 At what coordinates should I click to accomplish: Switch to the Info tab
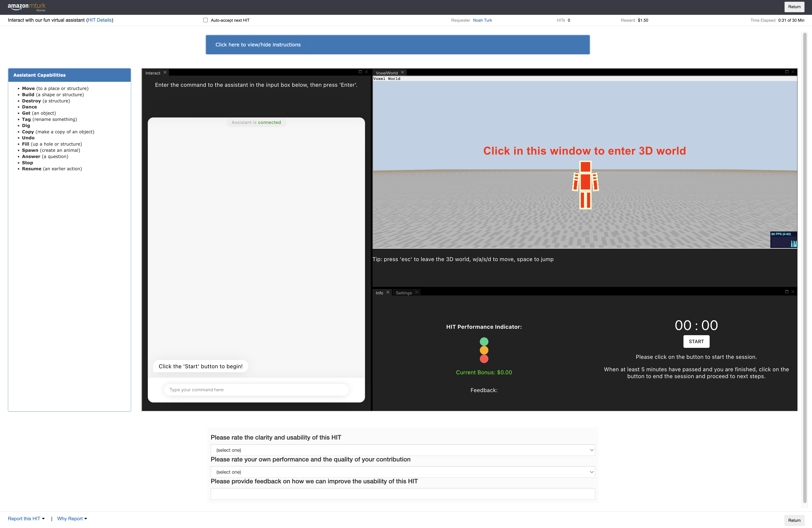pyautogui.click(x=379, y=292)
